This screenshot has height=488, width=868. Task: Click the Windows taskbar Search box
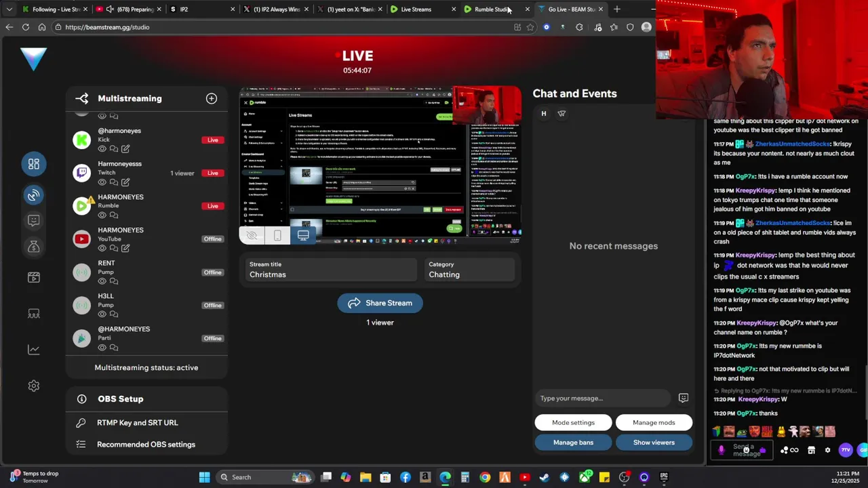[266, 477]
